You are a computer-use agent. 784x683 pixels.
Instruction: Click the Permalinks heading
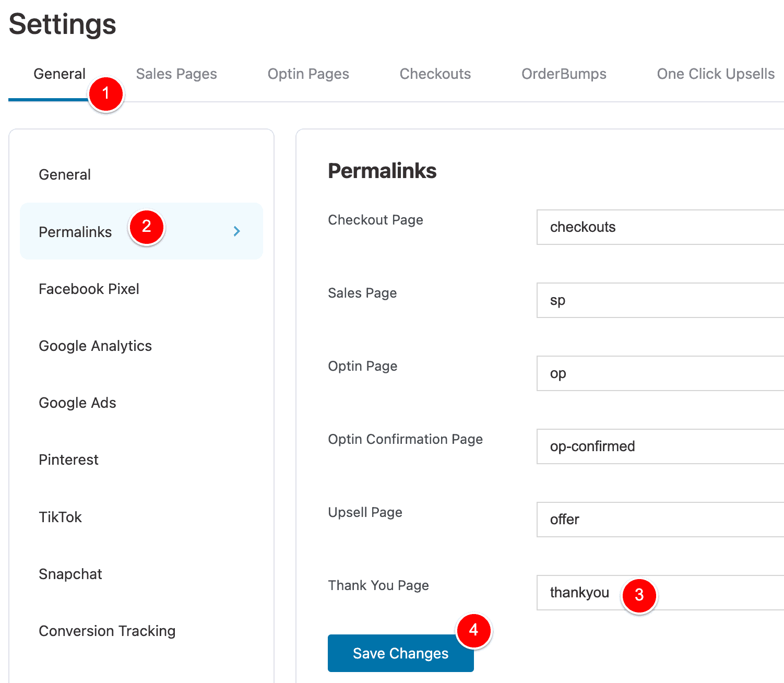(382, 171)
